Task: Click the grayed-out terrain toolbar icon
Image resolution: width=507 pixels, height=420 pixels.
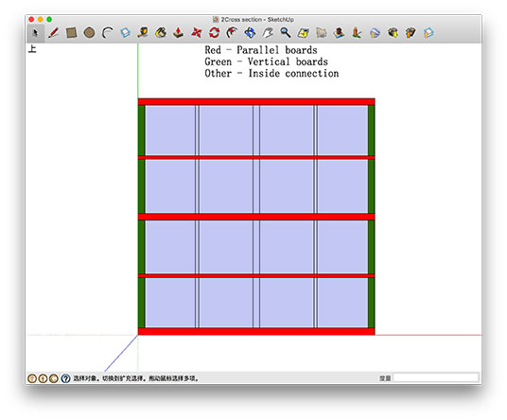Action: click(321, 33)
